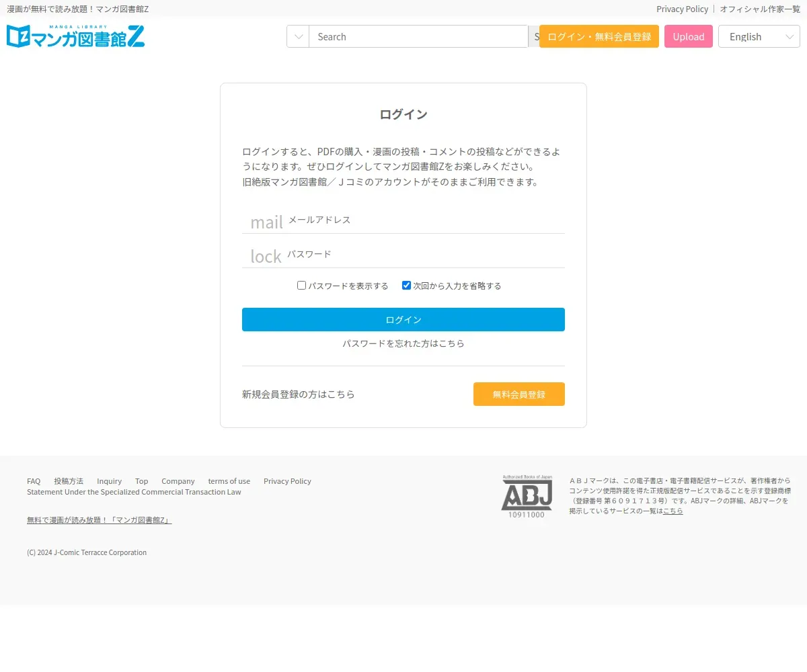Click into the Search text field
Viewport: 807px width, 672px height.
pyautogui.click(x=418, y=36)
